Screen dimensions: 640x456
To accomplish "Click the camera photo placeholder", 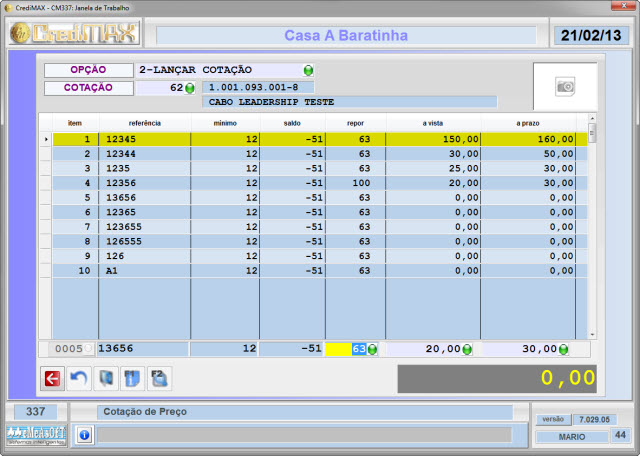I will pos(565,87).
